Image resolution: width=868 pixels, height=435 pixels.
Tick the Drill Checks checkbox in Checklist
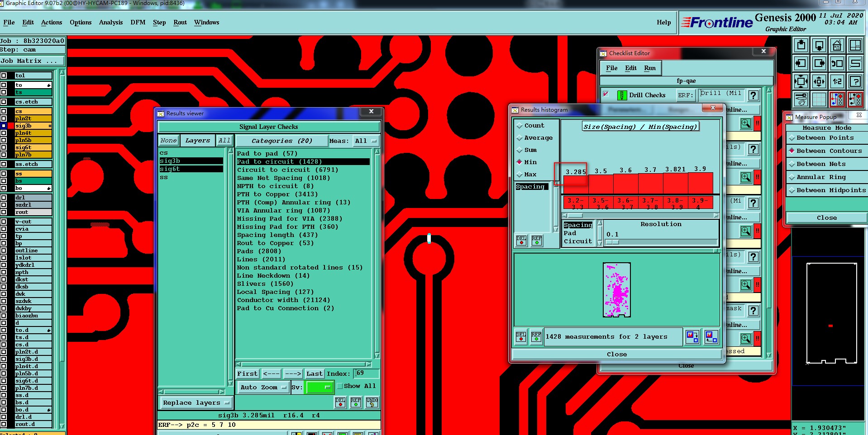pyautogui.click(x=606, y=94)
